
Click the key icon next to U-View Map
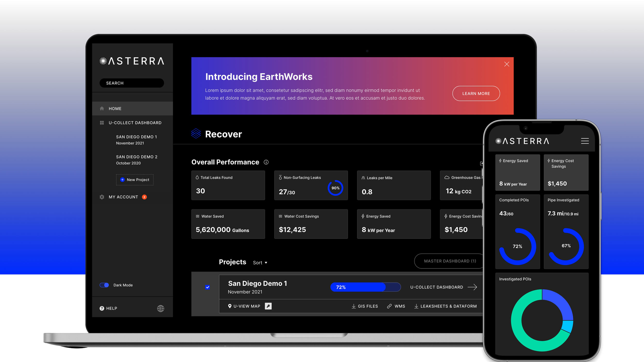pyautogui.click(x=268, y=306)
